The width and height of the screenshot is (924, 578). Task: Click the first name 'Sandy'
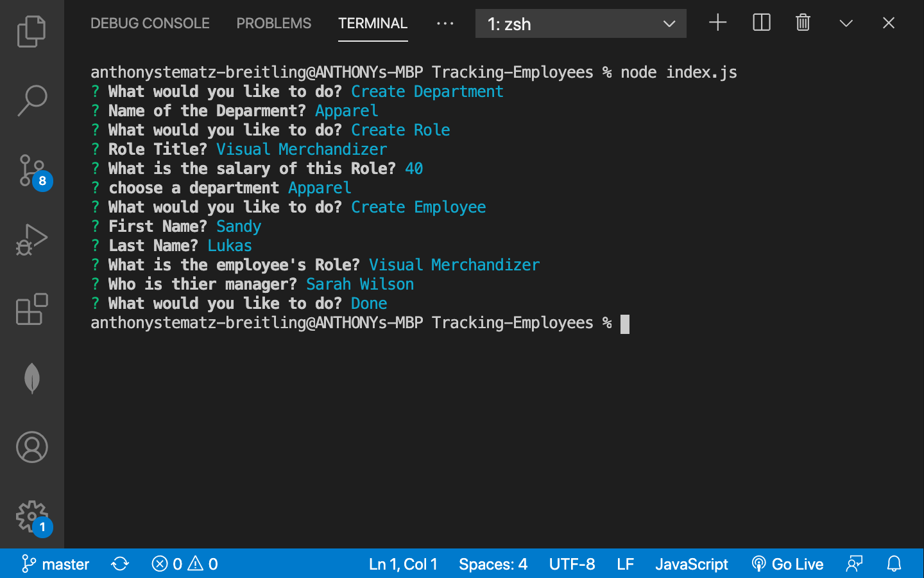click(239, 226)
